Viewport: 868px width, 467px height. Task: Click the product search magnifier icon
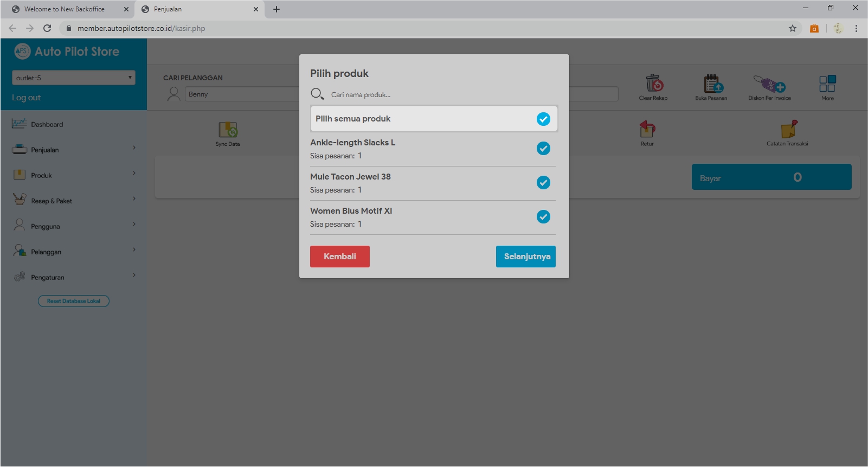(x=317, y=94)
